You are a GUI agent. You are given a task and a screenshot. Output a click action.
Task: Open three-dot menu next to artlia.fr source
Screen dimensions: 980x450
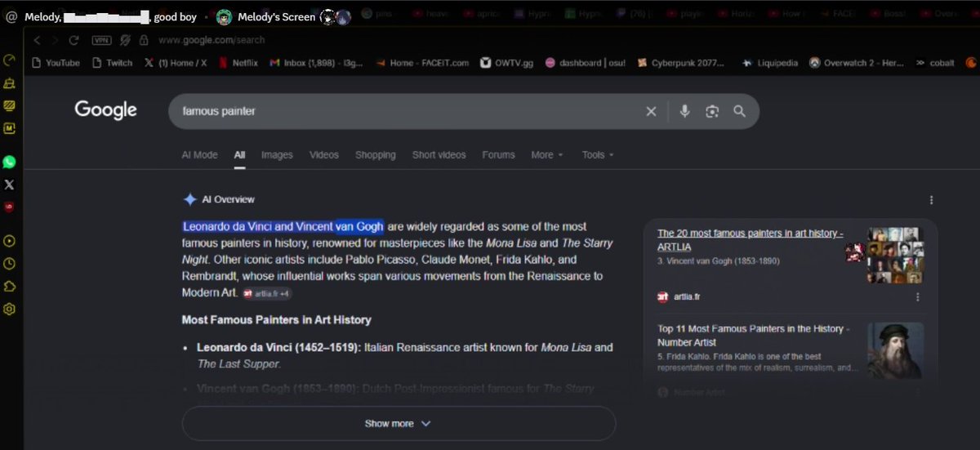[x=917, y=296]
